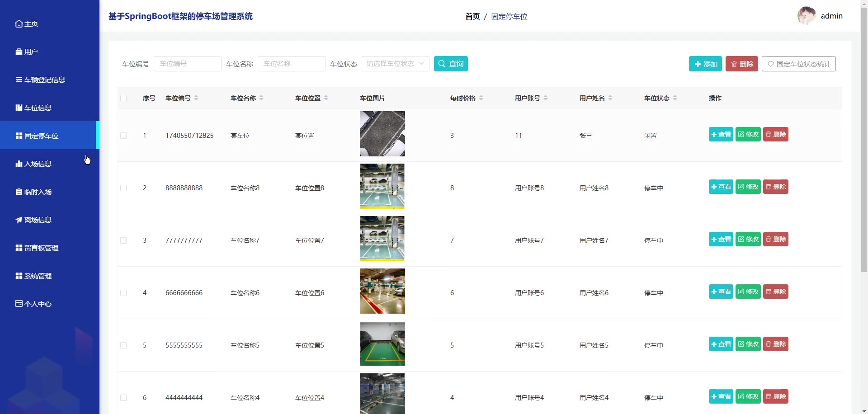The image size is (868, 414).
Task: Open the 车位状态 status dropdown
Action: (395, 64)
